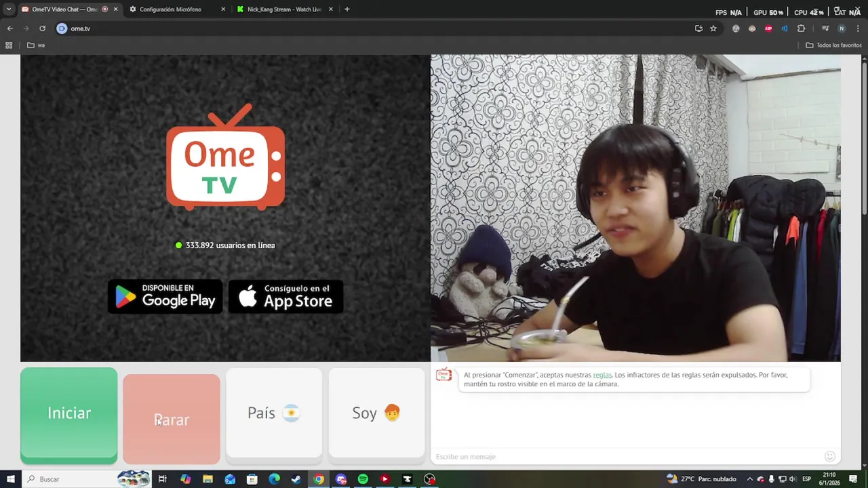Screen dimensions: 868x488
Task: Start a chat with the Iniciar button
Action: [68, 415]
